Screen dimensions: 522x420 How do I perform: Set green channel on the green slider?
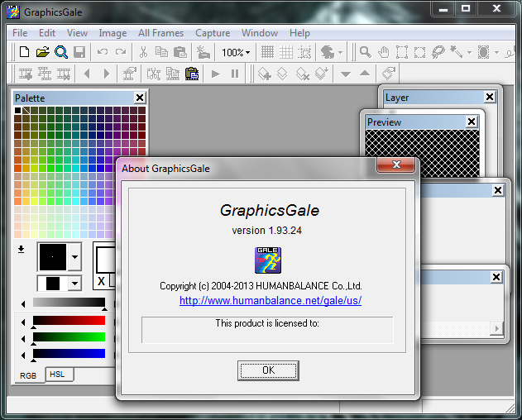tap(69, 337)
